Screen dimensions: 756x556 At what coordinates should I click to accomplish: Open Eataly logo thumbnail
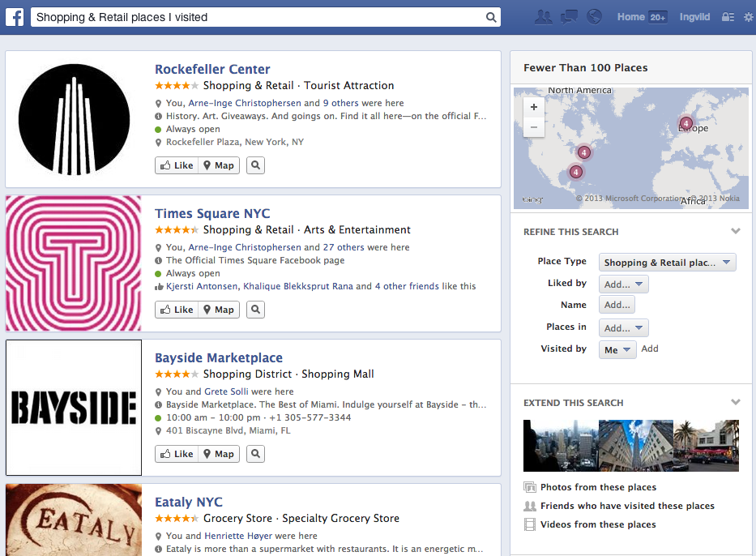pyautogui.click(x=74, y=520)
